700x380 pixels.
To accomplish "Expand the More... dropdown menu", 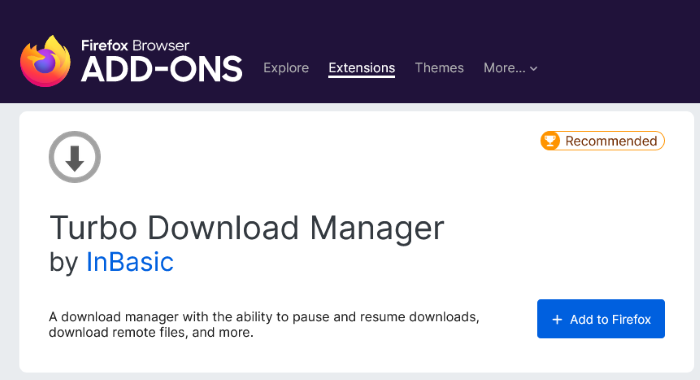I will click(x=510, y=68).
